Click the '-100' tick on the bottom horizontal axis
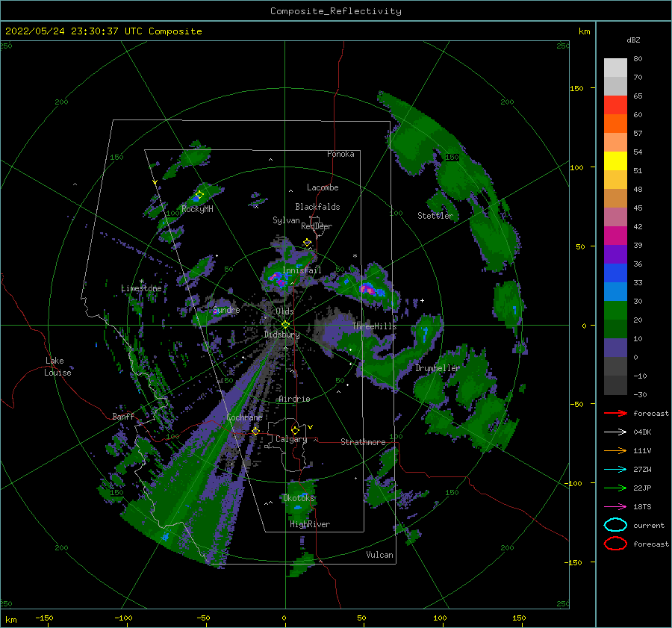 123,618
